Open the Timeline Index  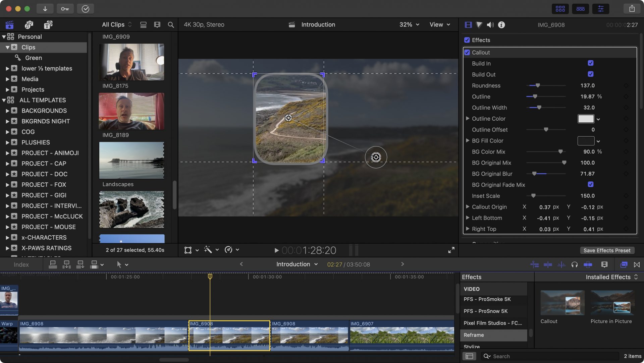point(21,264)
